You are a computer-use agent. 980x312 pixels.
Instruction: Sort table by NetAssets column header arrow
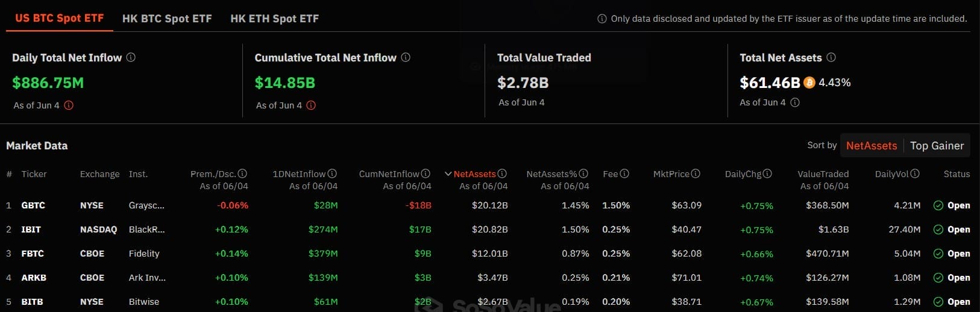(x=448, y=174)
